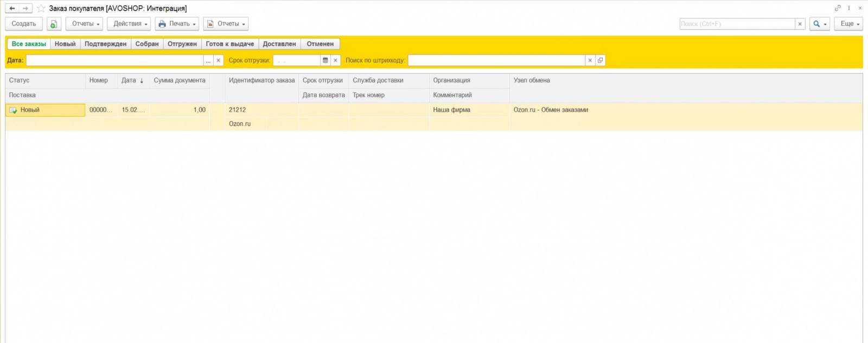This screenshot has height=343, width=868.
Task: Filter by the Отгружен tab
Action: click(182, 44)
